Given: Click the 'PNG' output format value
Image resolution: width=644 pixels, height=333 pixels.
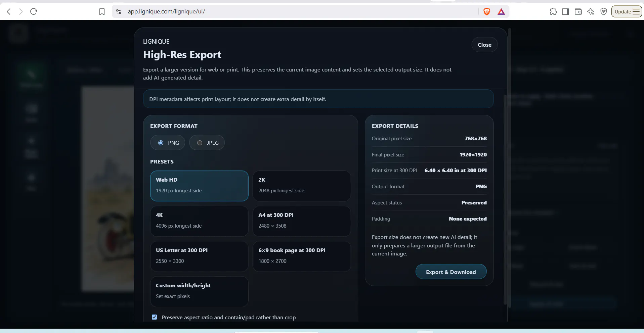Looking at the screenshot, I should 481,187.
